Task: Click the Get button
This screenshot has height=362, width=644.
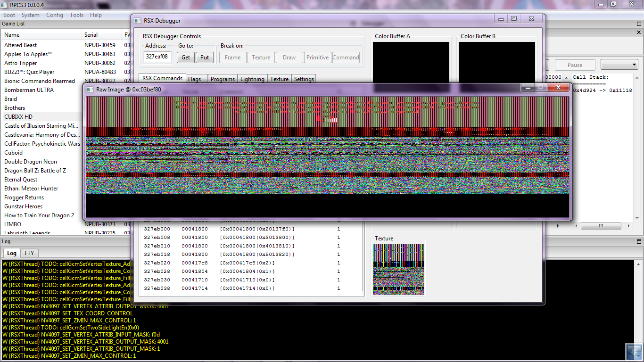Action: 186,58
